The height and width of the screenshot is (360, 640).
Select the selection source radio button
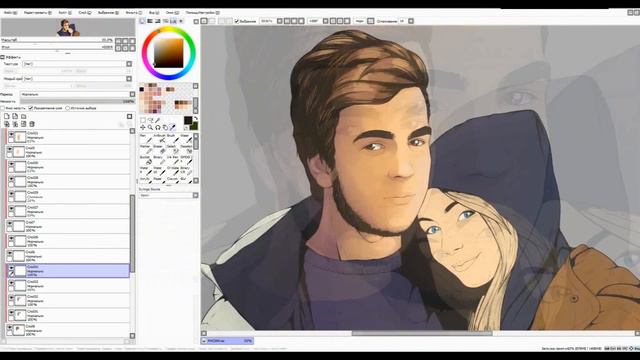pyautogui.click(x=68, y=108)
